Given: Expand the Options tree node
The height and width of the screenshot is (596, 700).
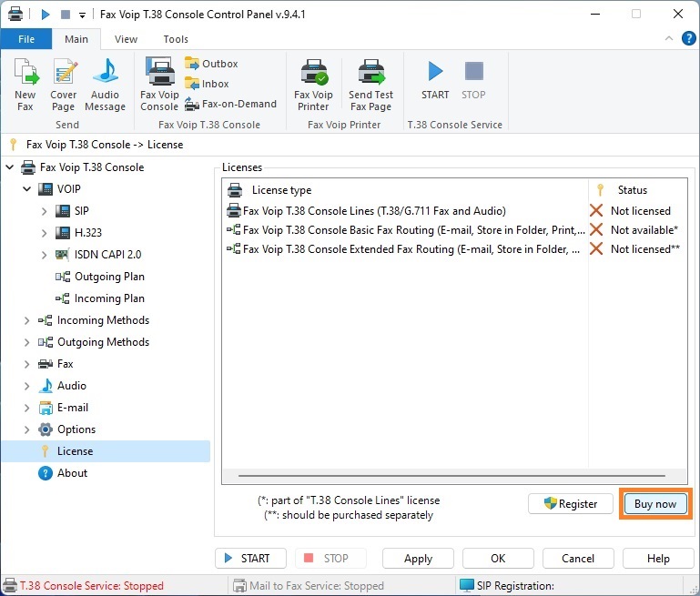Looking at the screenshot, I should [26, 429].
